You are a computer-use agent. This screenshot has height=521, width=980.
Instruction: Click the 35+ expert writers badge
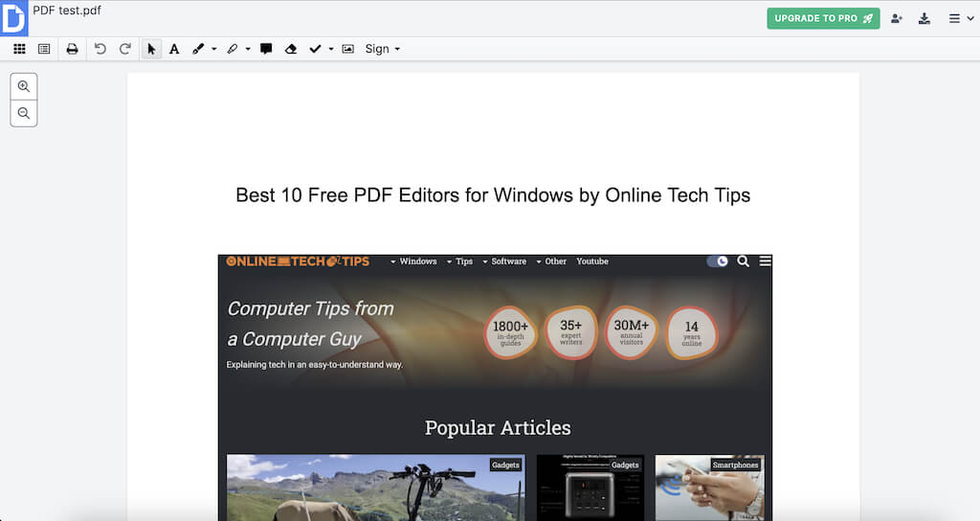570,332
